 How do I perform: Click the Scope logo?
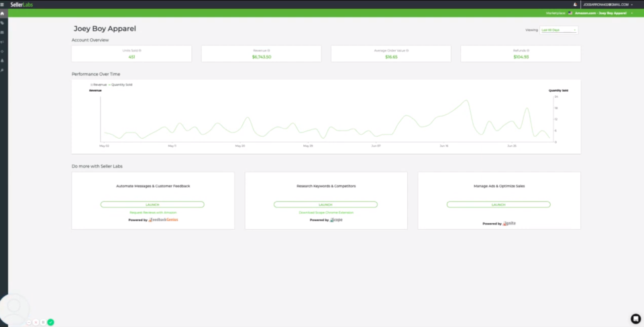point(336,220)
